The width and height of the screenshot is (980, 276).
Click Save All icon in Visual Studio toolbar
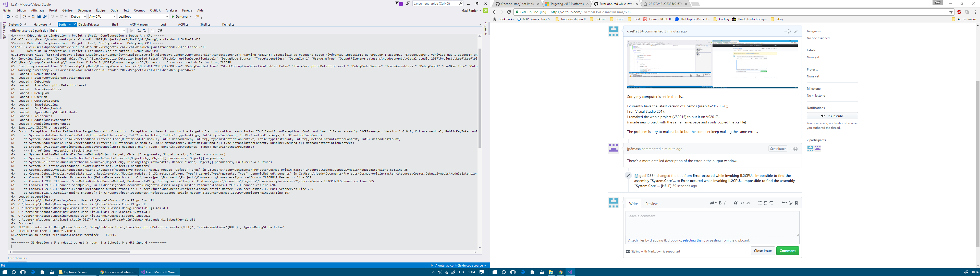click(44, 17)
